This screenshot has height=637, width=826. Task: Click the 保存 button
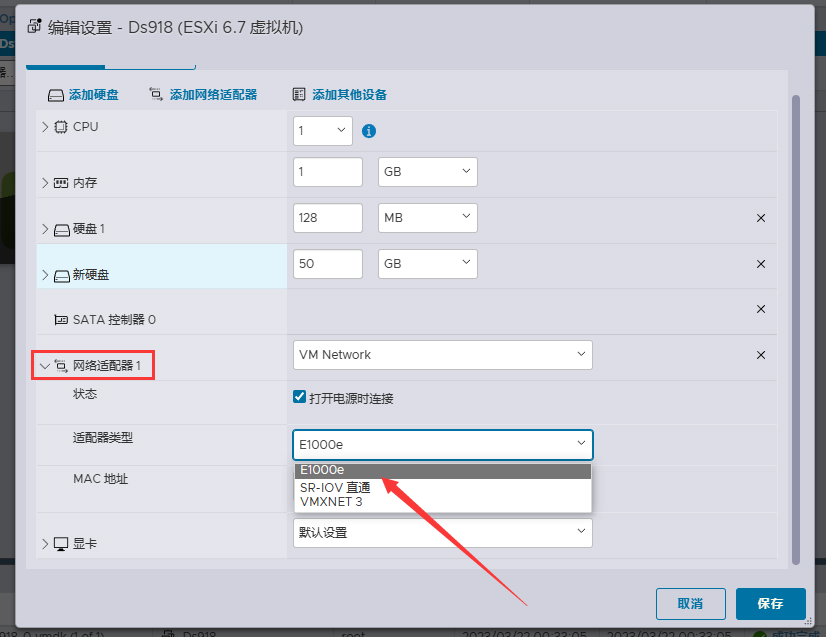[771, 604]
